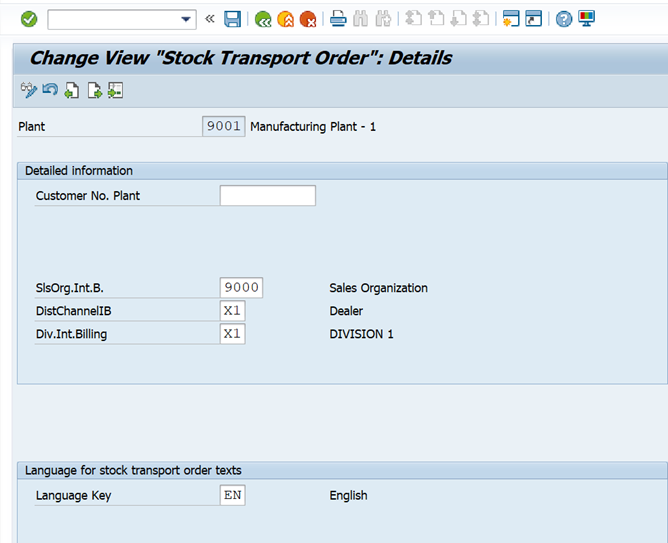Click the Find binoculars icon
The height and width of the screenshot is (543, 668).
coord(360,19)
